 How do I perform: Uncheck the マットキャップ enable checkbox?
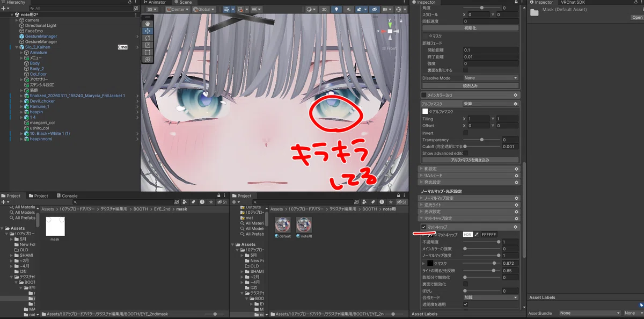tap(424, 227)
